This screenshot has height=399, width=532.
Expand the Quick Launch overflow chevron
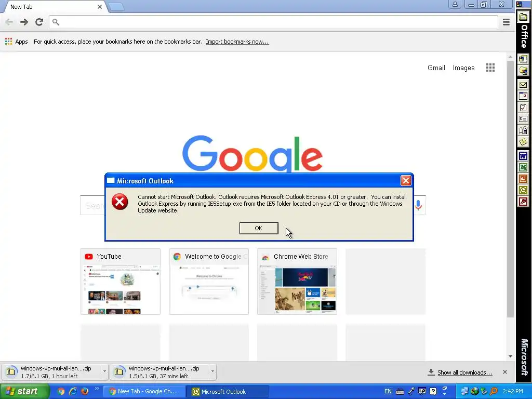(x=97, y=389)
